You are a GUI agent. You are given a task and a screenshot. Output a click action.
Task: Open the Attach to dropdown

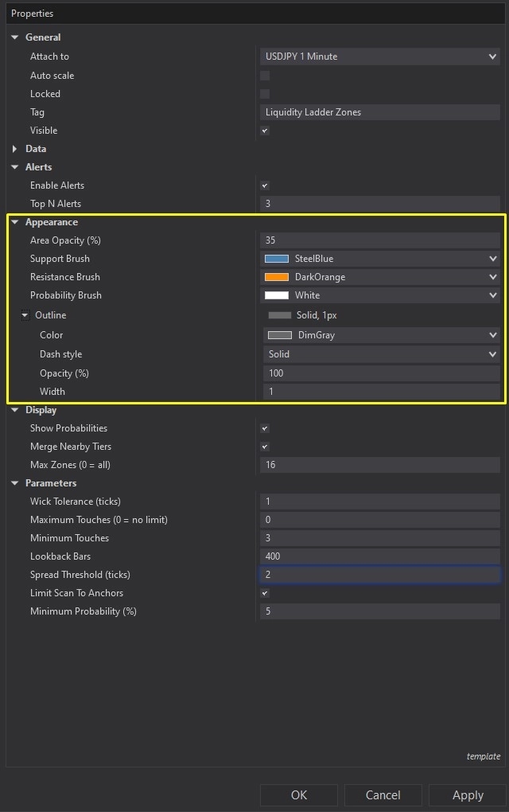click(493, 57)
